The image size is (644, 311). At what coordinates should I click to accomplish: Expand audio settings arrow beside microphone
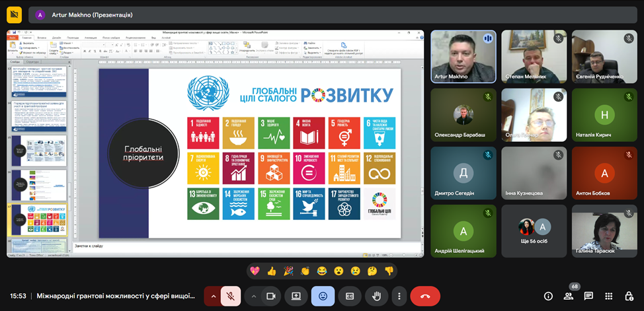[x=213, y=296]
